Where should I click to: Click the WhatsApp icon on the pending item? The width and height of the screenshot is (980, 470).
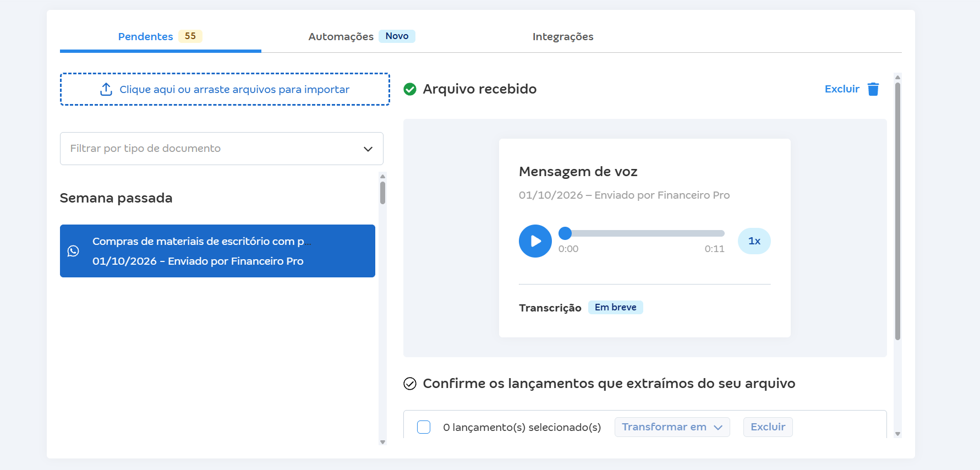(x=73, y=251)
